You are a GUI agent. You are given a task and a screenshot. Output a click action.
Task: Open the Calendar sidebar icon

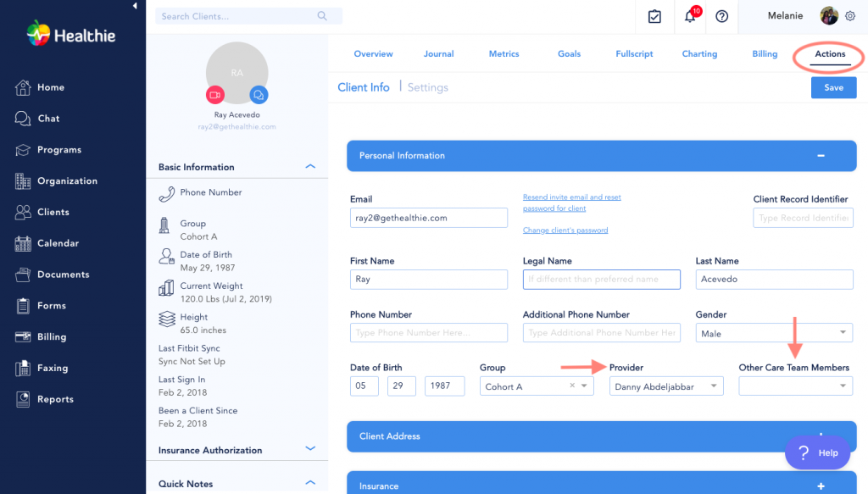[24, 243]
